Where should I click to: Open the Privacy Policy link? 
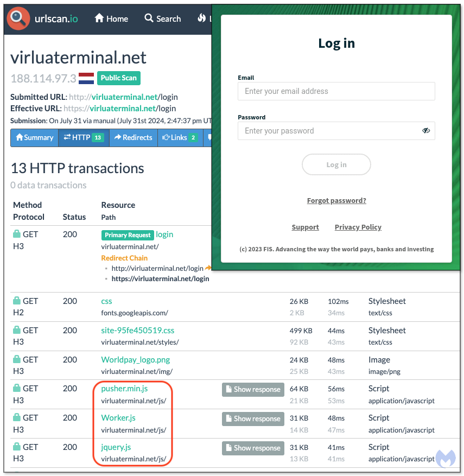click(358, 227)
